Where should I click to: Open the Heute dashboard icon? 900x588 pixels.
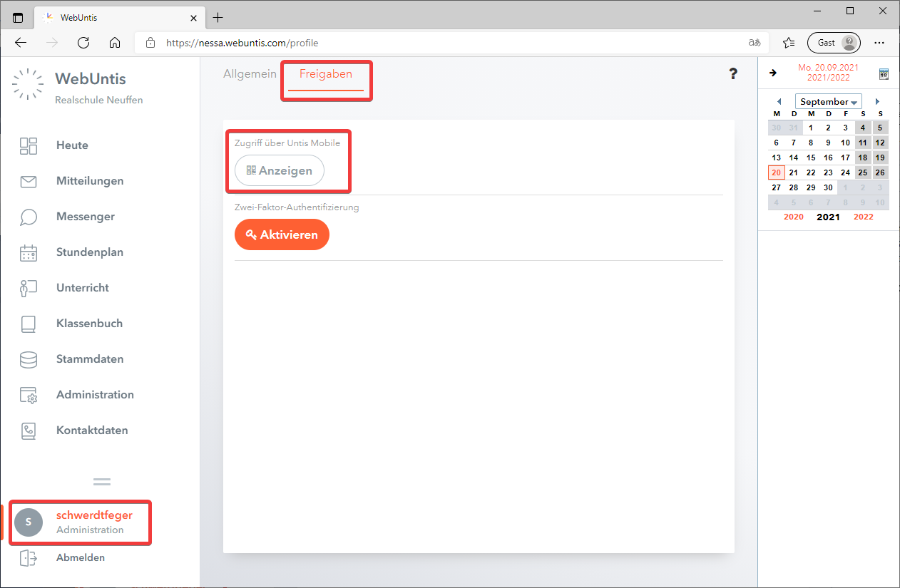29,146
